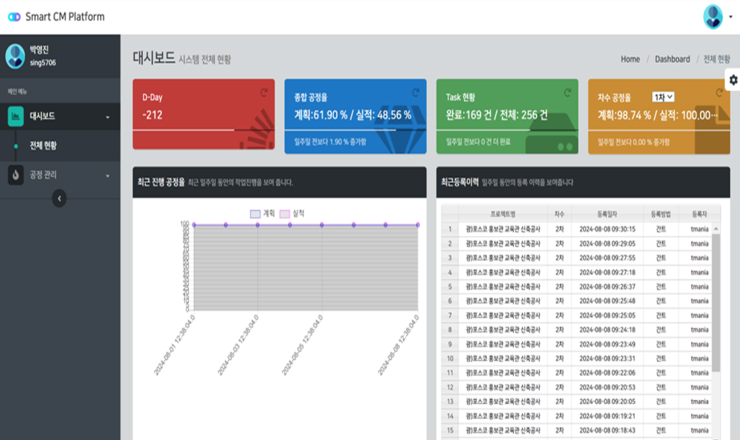Click the sidebar profile picture of 박영진

pos(15,56)
